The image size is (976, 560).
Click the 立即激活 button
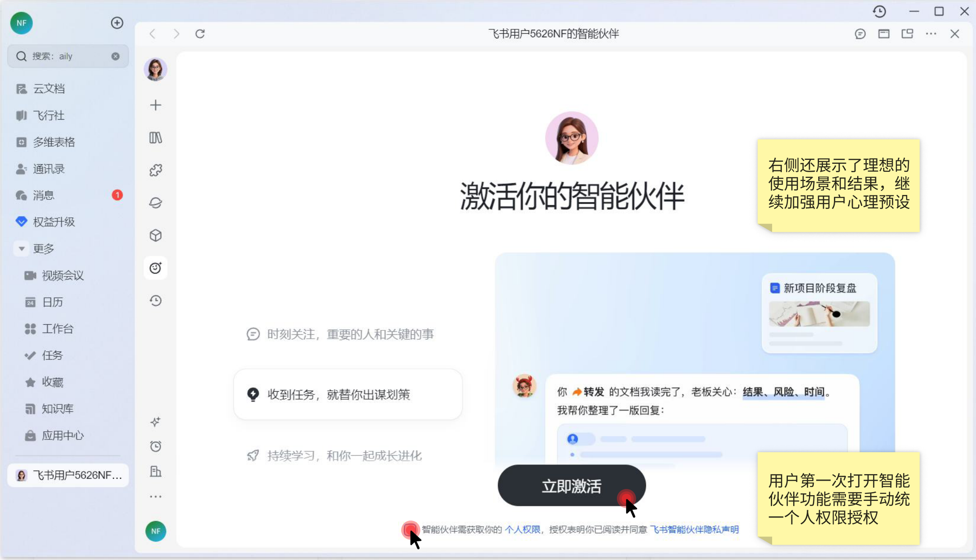[x=572, y=486]
